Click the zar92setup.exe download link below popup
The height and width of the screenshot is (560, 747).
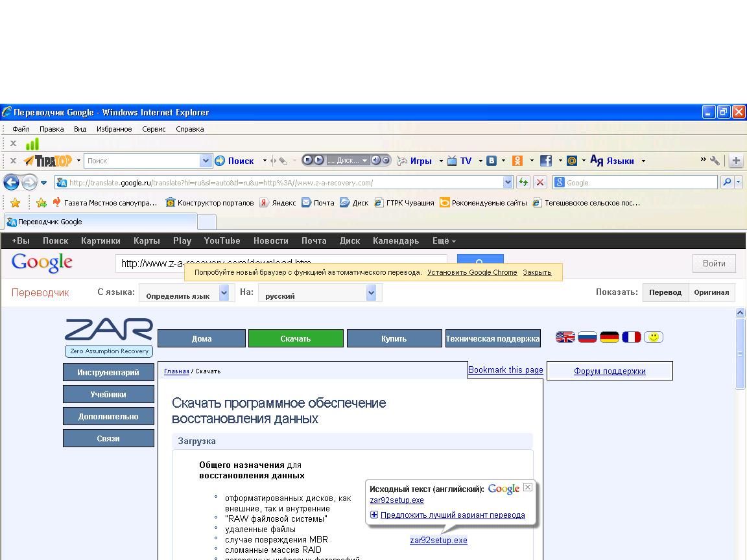[x=438, y=540]
